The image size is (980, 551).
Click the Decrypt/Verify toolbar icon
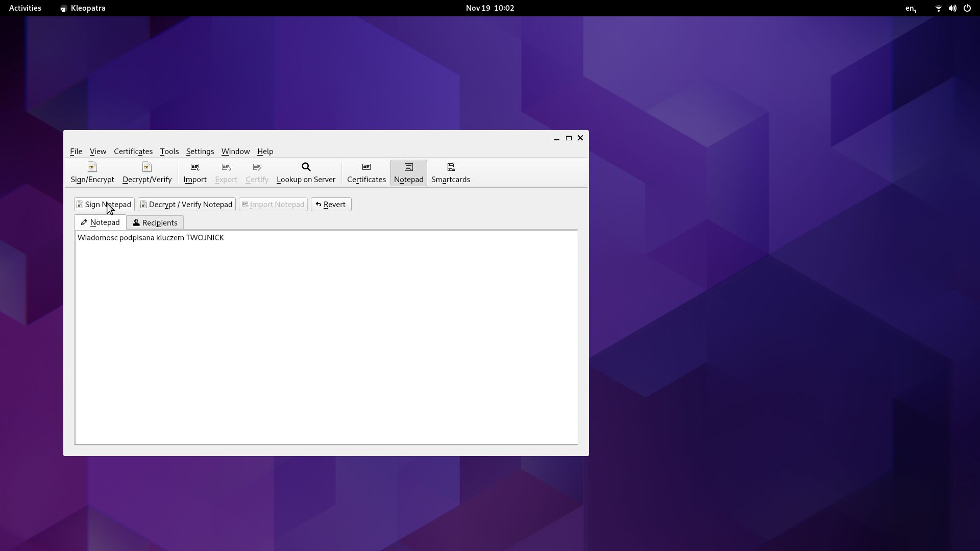(147, 172)
